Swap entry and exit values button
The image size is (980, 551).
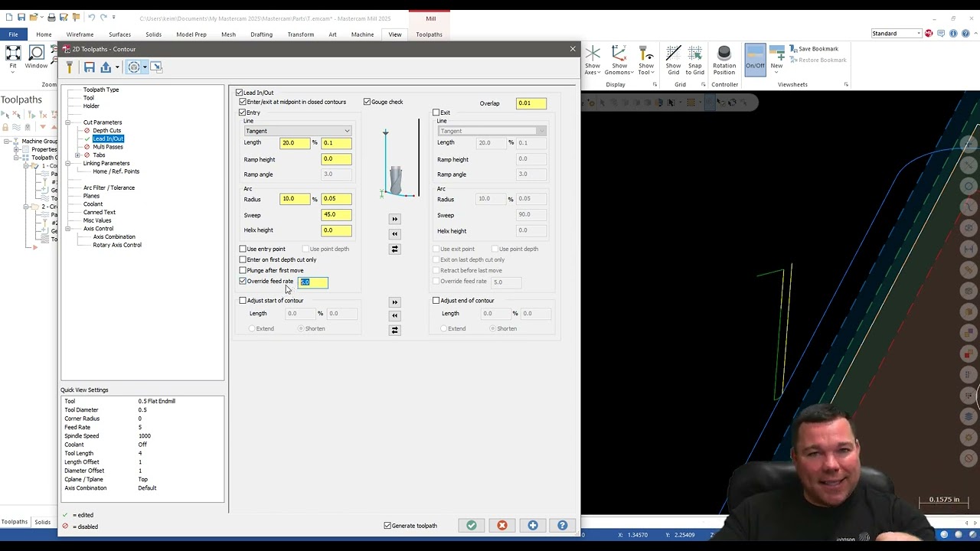[x=394, y=249]
